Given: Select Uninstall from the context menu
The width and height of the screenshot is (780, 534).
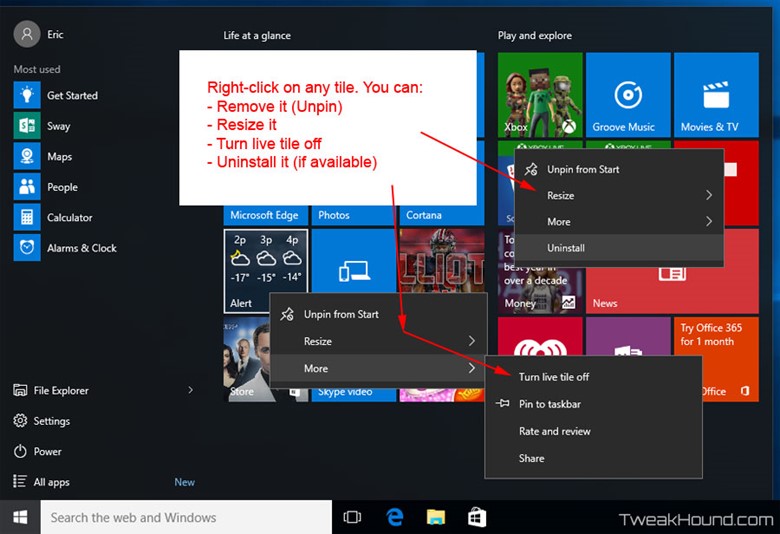Looking at the screenshot, I should click(x=566, y=248).
